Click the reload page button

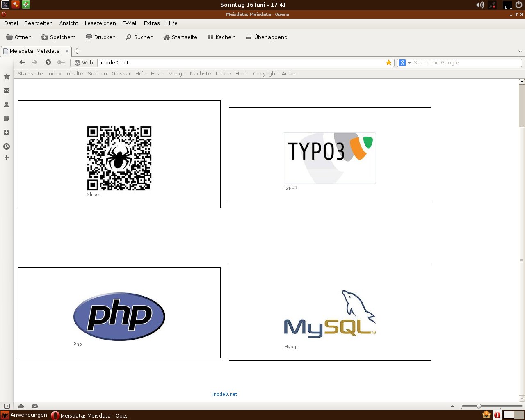pyautogui.click(x=48, y=62)
